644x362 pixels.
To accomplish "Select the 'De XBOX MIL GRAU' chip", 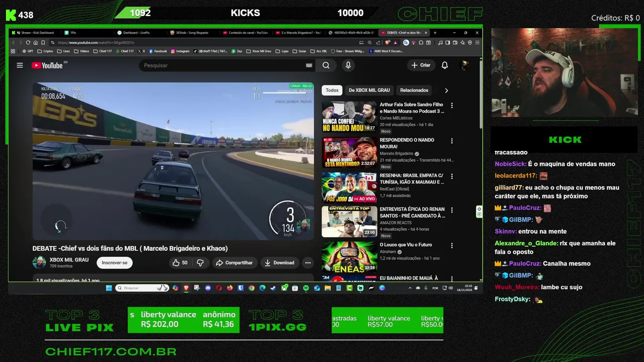I will click(369, 90).
